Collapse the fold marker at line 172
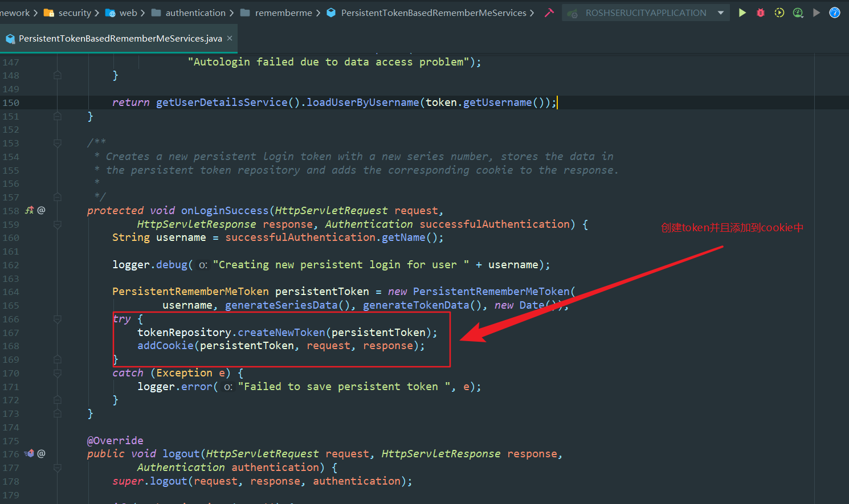 (x=58, y=400)
